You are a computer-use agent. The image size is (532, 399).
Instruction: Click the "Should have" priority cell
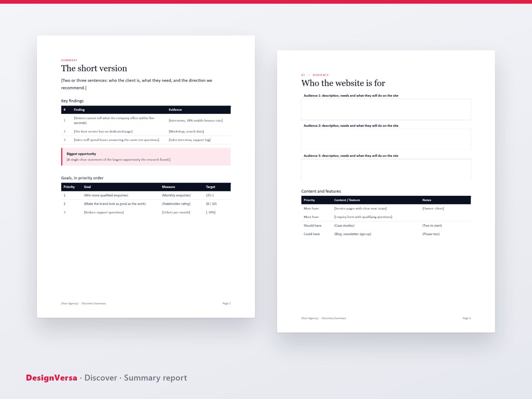(313, 226)
